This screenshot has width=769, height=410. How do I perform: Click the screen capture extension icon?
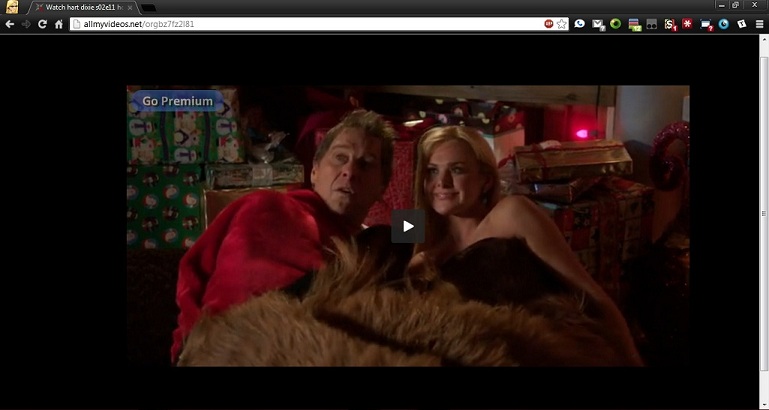point(706,25)
